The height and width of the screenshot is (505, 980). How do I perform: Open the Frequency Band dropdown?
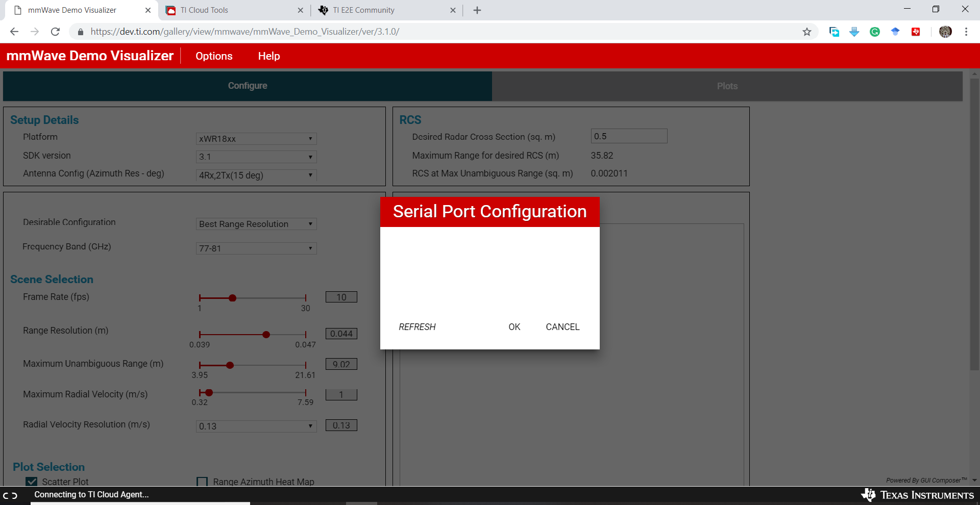point(256,248)
